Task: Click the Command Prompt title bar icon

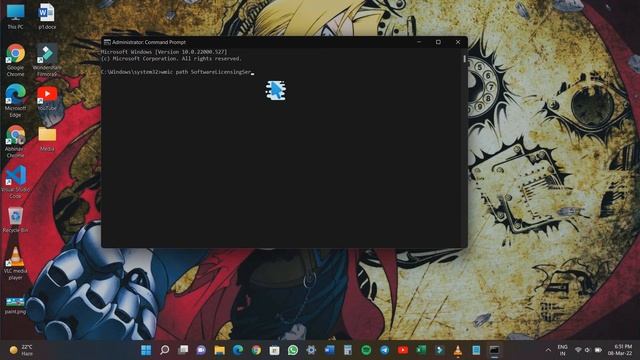Action: coord(107,42)
